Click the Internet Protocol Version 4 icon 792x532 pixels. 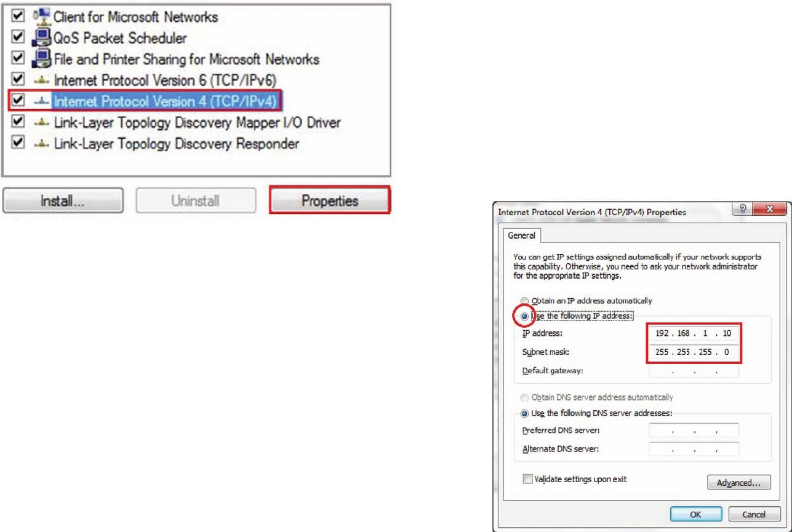pyautogui.click(x=41, y=101)
